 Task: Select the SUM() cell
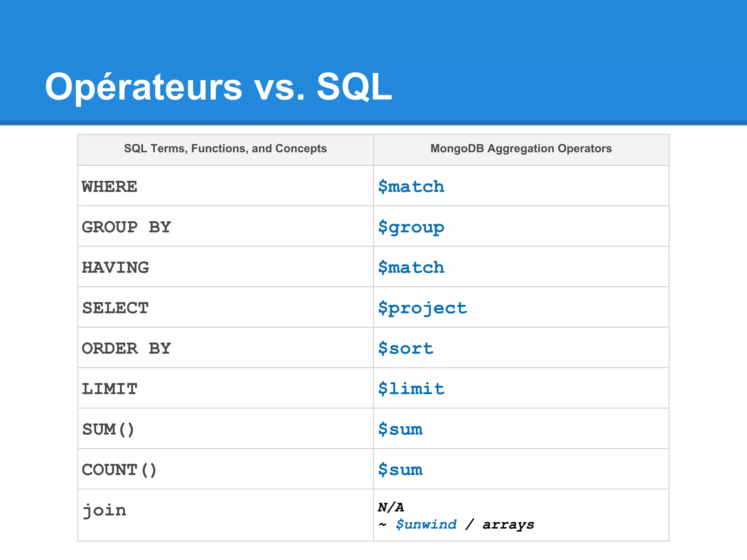[x=108, y=429]
